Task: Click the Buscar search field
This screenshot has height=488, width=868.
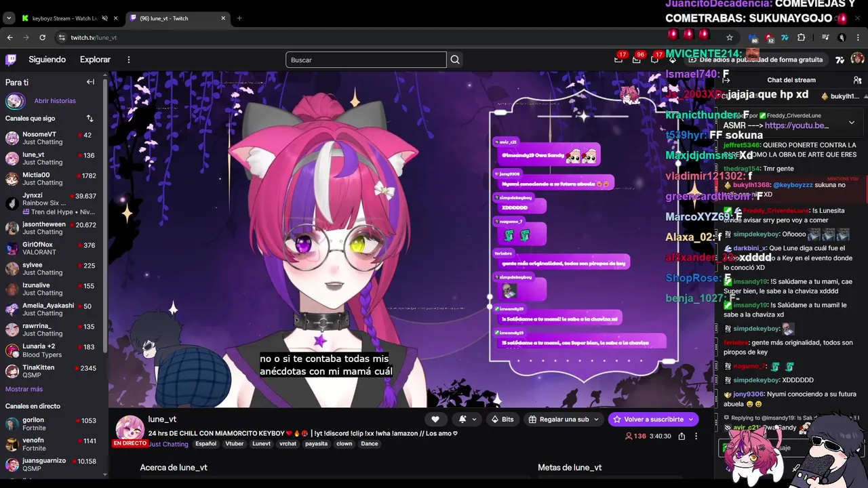Action: coord(366,60)
